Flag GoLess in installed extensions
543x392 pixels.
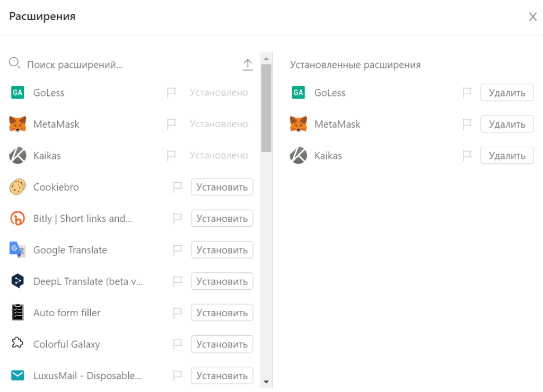pyautogui.click(x=467, y=93)
